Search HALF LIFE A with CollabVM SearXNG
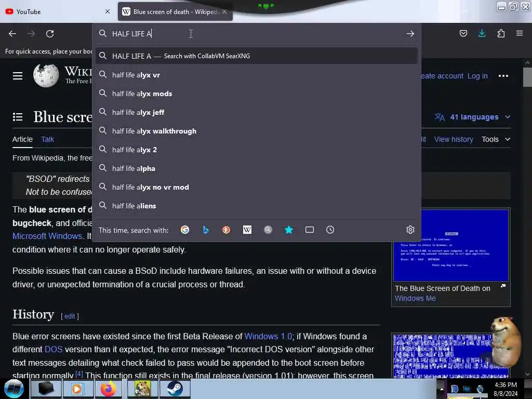The height and width of the screenshot is (399, 532). (x=257, y=56)
